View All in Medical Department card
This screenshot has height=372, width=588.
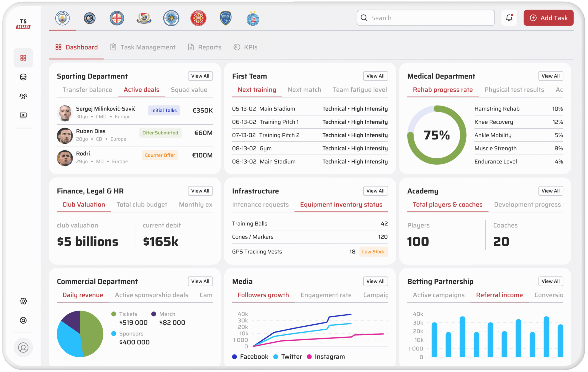click(x=551, y=76)
